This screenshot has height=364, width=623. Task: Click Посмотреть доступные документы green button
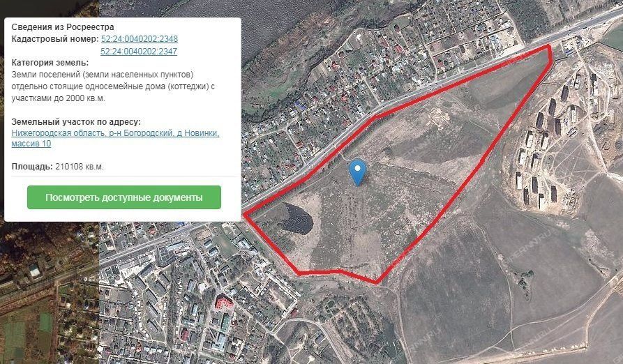coord(124,197)
